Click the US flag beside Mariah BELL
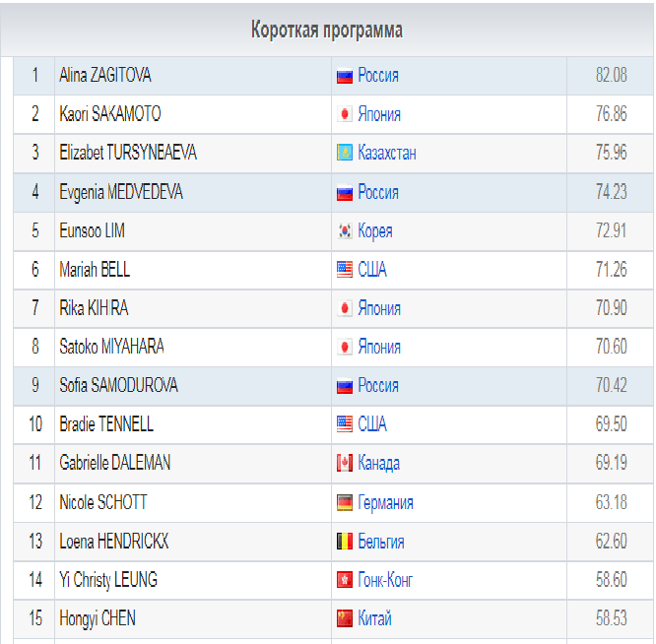This screenshot has height=644, width=656. [345, 270]
